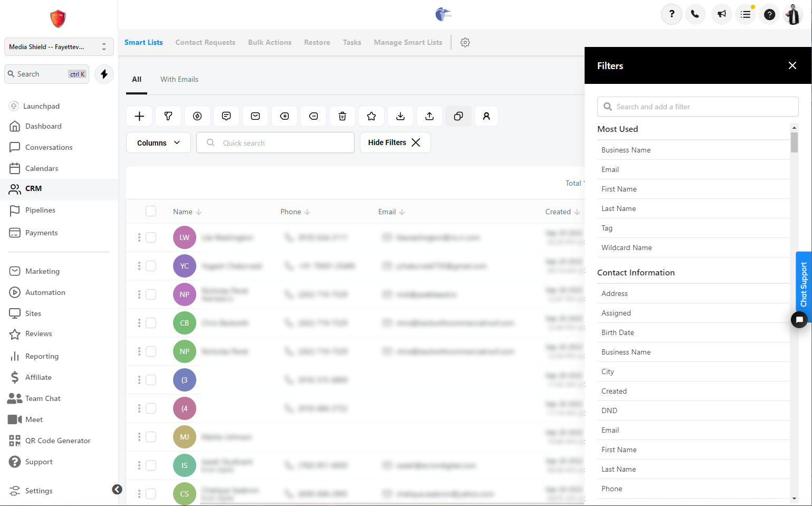Open the Send Email envelope icon
Viewport: 812px width, 506px height.
click(255, 116)
